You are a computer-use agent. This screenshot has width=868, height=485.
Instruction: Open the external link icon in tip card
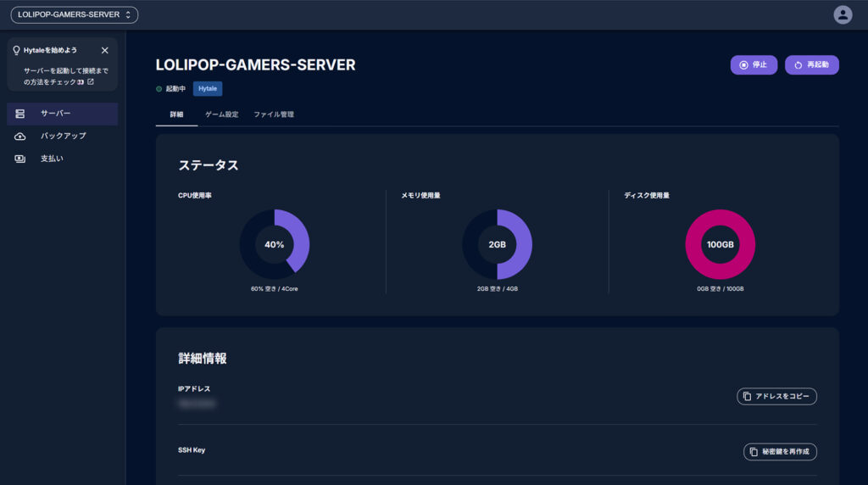point(91,82)
